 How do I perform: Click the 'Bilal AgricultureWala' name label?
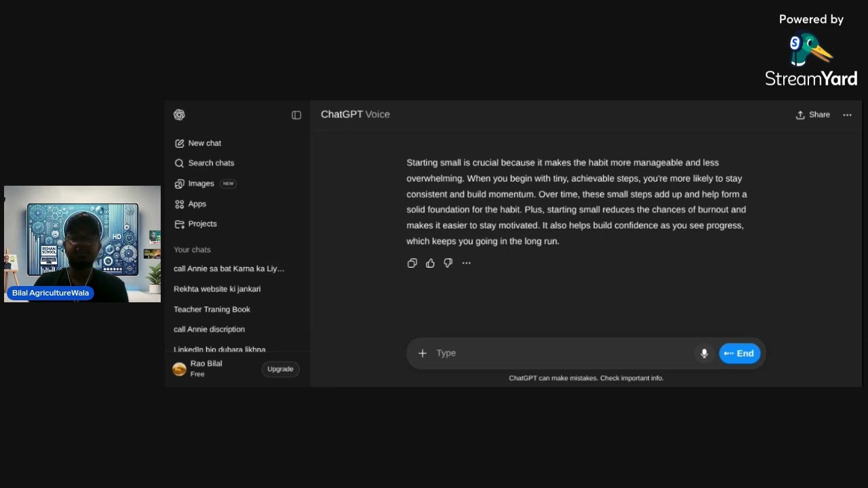coord(50,293)
